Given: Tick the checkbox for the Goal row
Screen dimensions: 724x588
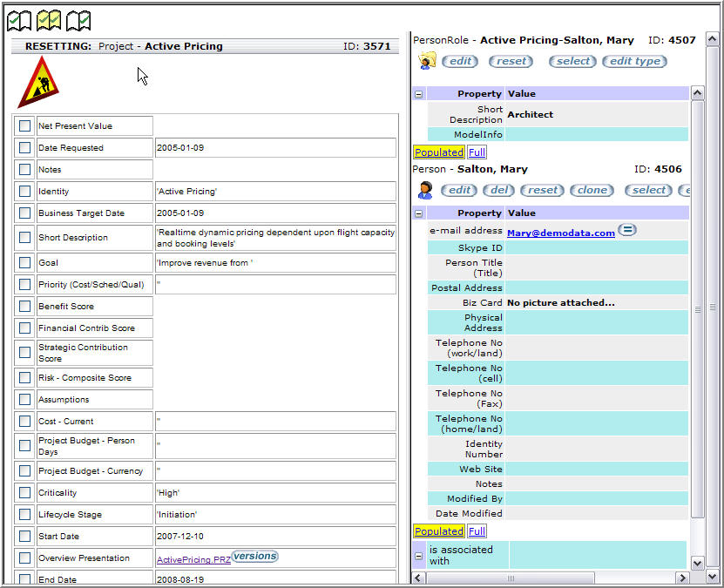Looking at the screenshot, I should pos(24,262).
